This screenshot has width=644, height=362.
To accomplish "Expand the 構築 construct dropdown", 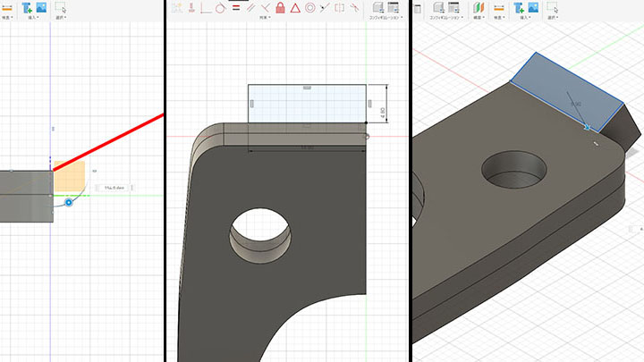I will click(478, 17).
